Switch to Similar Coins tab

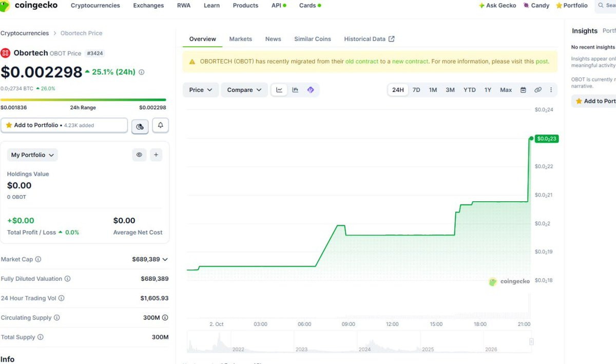[313, 39]
